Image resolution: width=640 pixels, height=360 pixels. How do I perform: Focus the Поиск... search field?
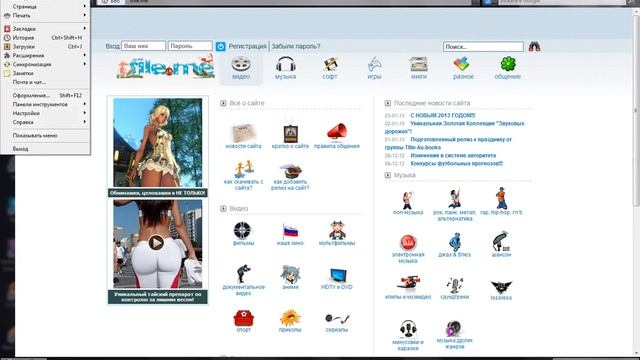pos(483,47)
